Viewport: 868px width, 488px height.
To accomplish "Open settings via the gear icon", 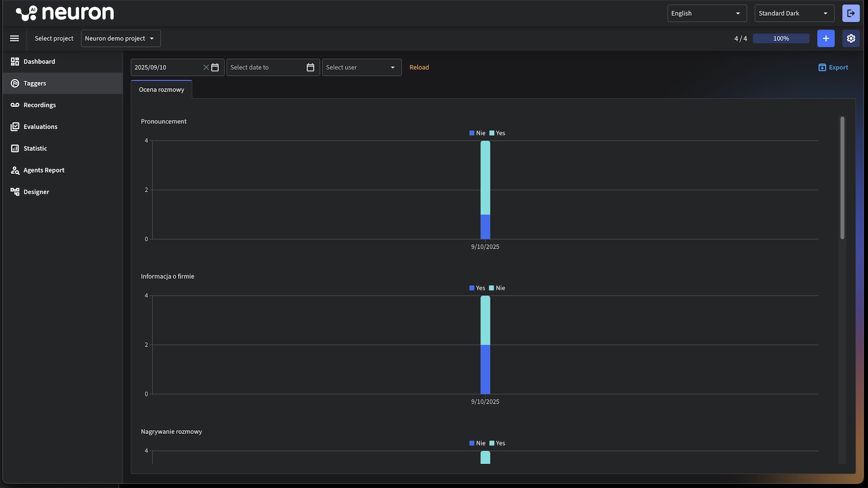I will pos(851,38).
